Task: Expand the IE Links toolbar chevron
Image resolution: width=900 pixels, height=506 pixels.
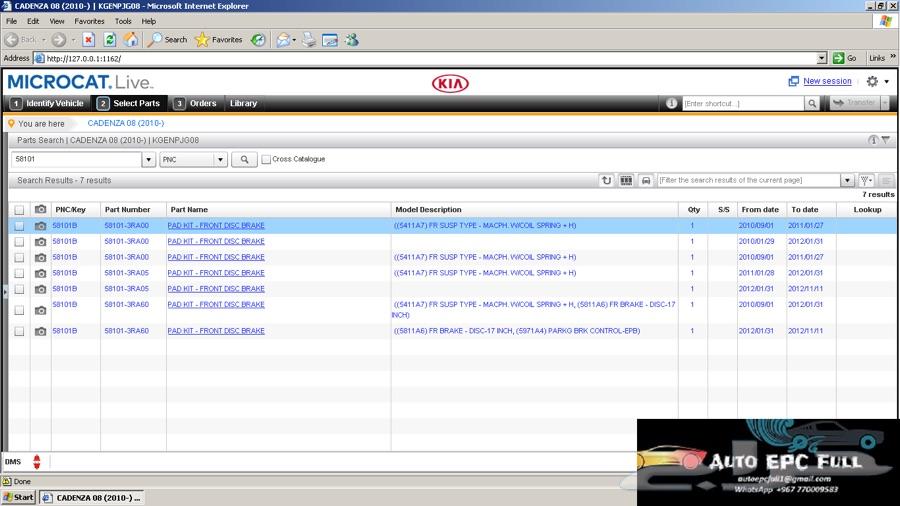Action: click(x=893, y=57)
